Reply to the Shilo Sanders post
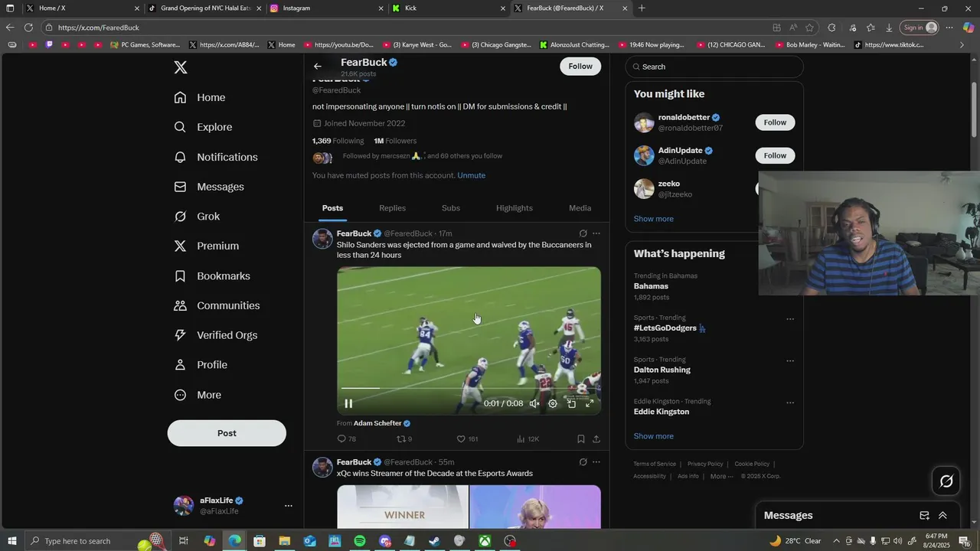This screenshot has height=551, width=980. tap(346, 439)
